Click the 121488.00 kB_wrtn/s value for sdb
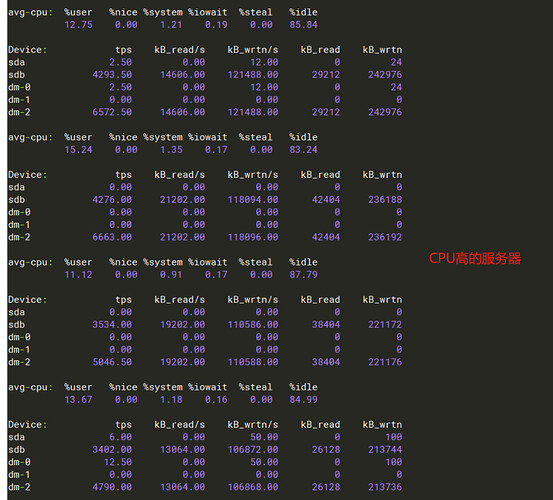This screenshot has width=553, height=500. point(253,75)
